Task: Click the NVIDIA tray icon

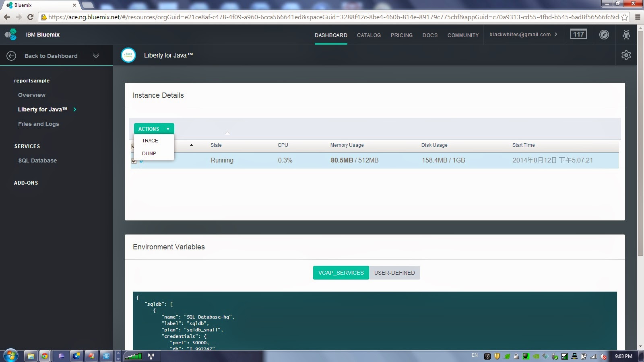Action: pos(536,356)
